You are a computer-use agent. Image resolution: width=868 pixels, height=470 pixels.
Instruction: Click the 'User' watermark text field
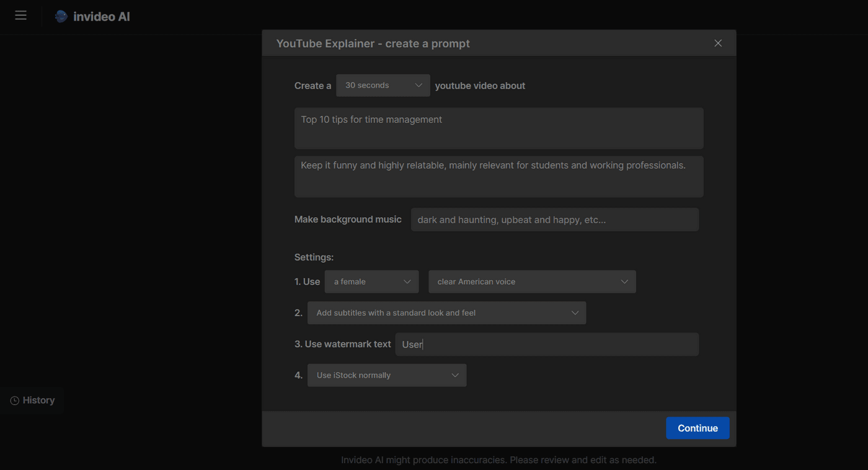click(x=547, y=344)
